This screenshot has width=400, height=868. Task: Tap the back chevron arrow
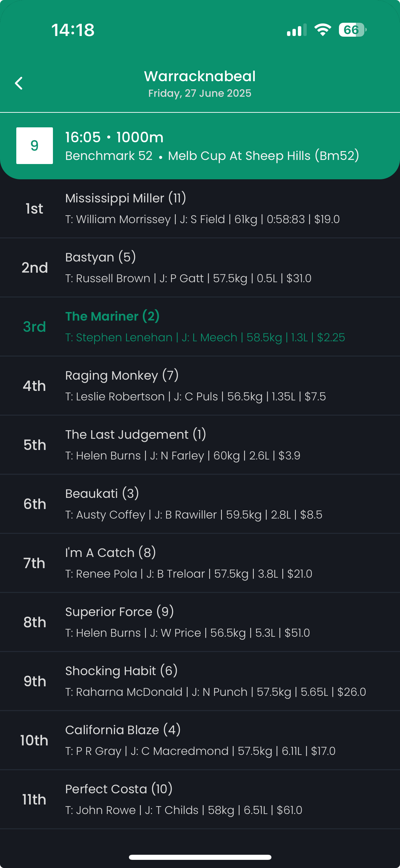point(19,83)
